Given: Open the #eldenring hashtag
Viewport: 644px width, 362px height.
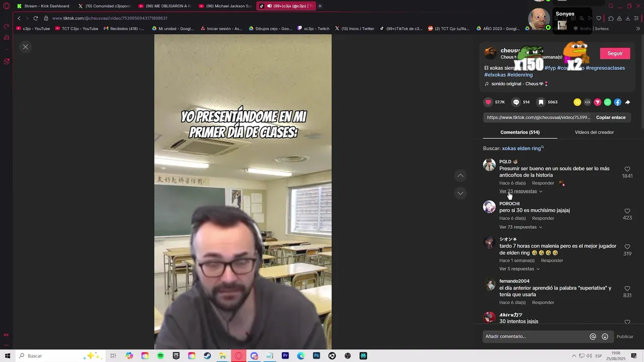Looking at the screenshot, I should pyautogui.click(x=520, y=75).
